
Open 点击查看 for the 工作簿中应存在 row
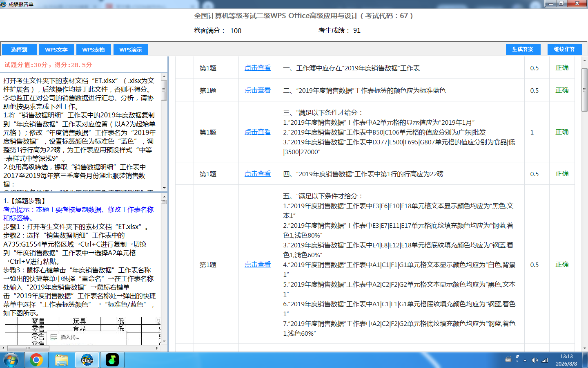coord(258,68)
